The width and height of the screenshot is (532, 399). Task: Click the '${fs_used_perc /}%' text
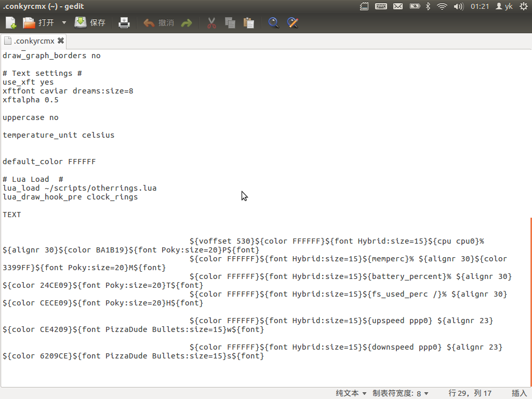[x=405, y=294]
